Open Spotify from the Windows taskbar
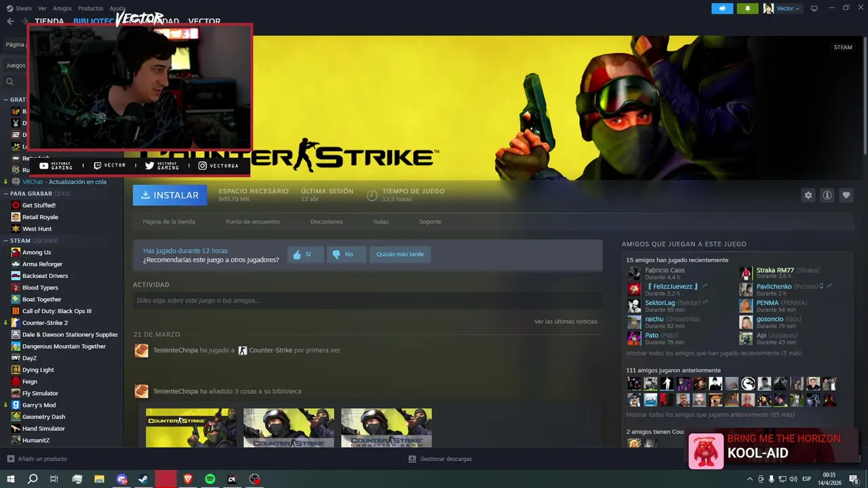868x488 pixels. pyautogui.click(x=210, y=479)
